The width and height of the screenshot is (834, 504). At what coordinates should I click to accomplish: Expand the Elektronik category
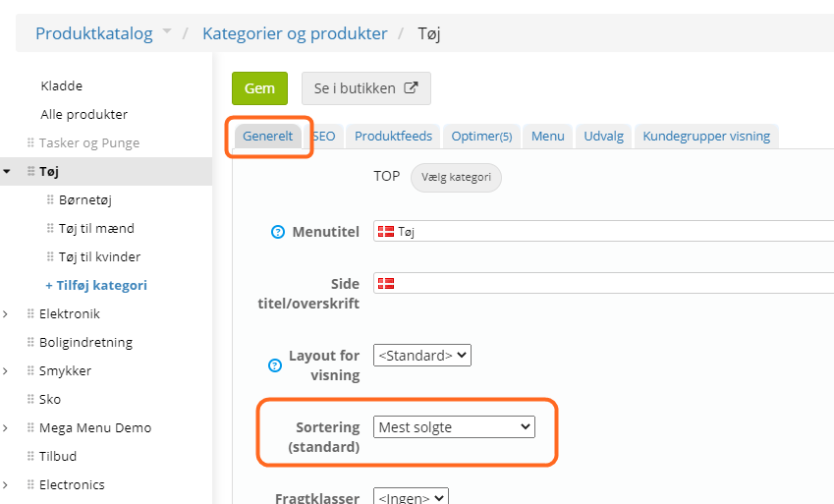[x=5, y=314]
